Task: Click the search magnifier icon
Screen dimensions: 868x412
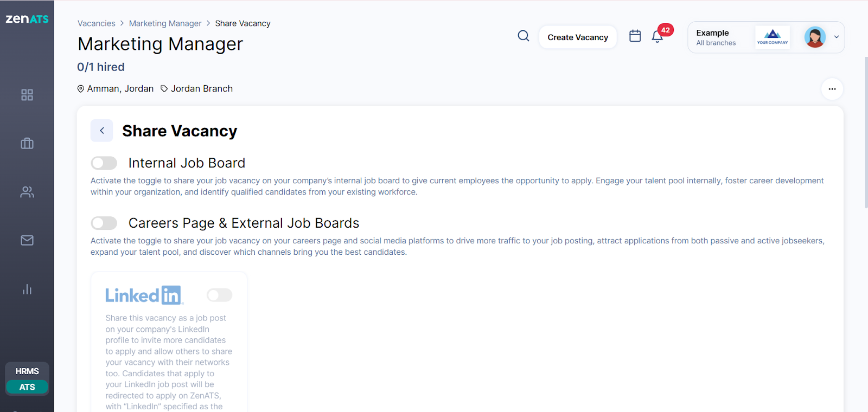Action: point(524,36)
